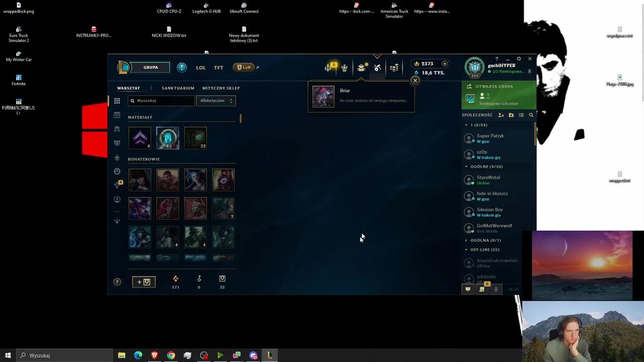The height and width of the screenshot is (362, 644).
Task: Open the gachiHYPER profile avatar
Action: click(474, 67)
